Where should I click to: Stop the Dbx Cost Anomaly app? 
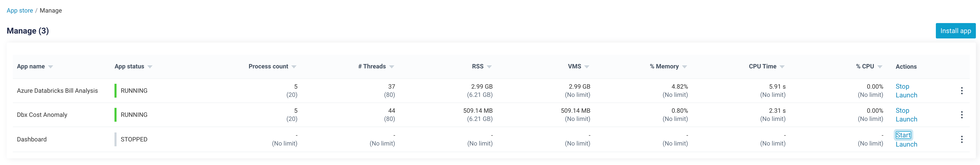tap(902, 110)
